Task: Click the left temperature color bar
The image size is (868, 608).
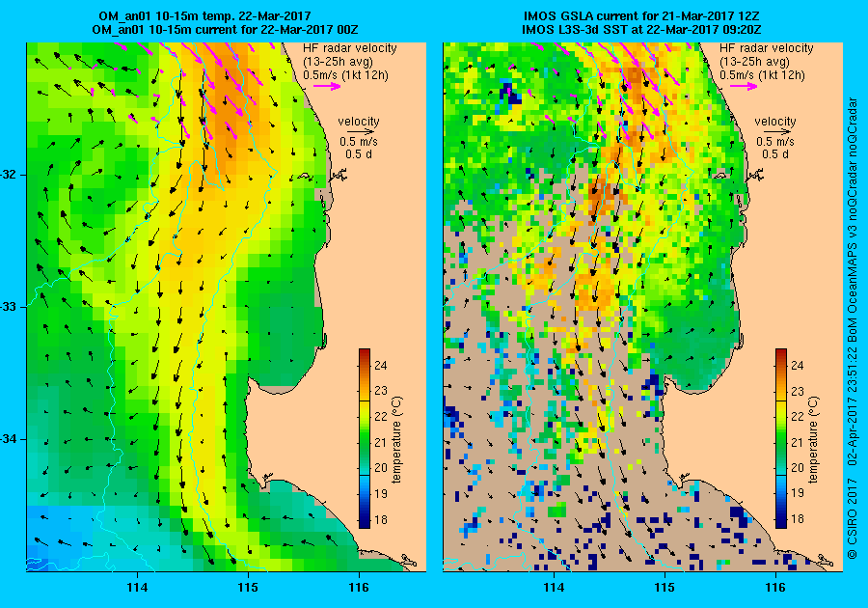Action: click(365, 438)
